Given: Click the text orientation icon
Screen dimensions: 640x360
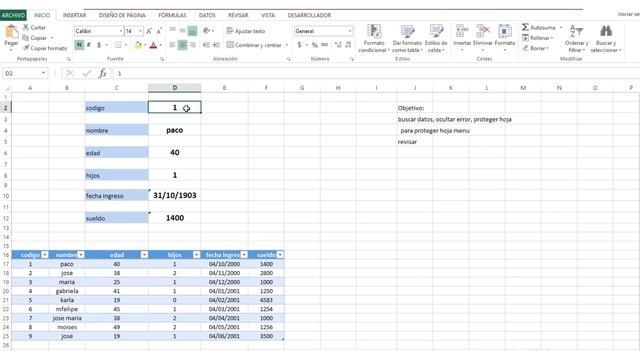Looking at the screenshot, I should tap(207, 31).
